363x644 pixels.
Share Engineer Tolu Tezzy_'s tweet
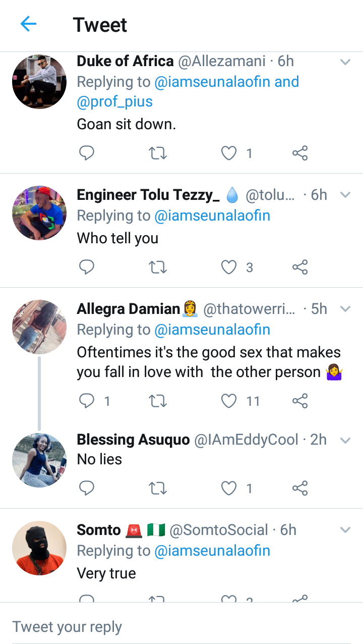(300, 267)
